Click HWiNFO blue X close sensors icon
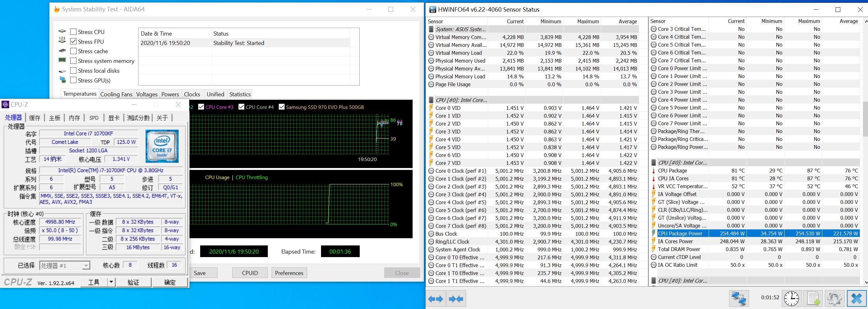 click(856, 299)
